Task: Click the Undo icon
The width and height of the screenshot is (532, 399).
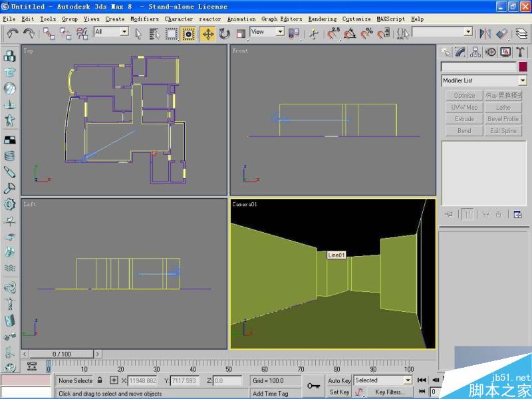Action: click(11, 33)
